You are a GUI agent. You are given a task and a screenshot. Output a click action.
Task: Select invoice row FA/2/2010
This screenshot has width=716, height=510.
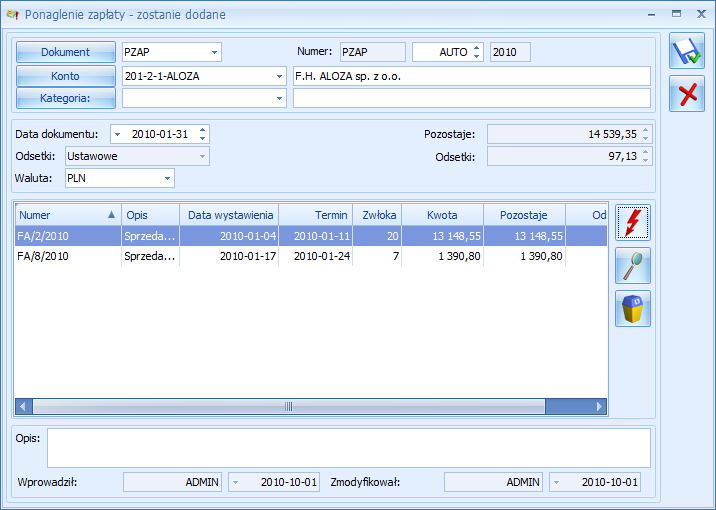pos(311,236)
